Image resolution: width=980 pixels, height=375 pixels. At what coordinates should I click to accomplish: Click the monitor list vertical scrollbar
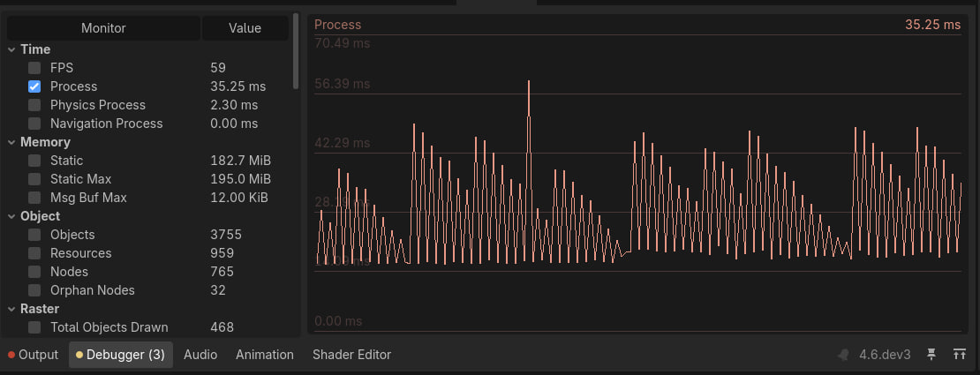[x=296, y=51]
